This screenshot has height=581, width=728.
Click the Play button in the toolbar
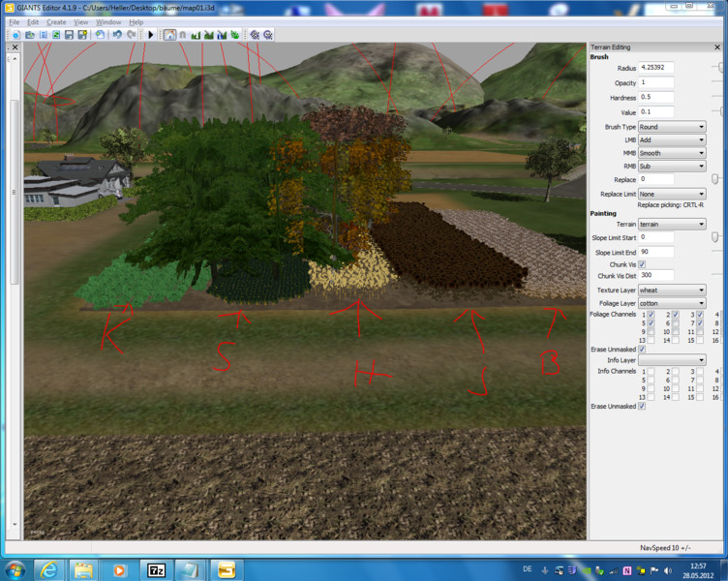pyautogui.click(x=150, y=35)
